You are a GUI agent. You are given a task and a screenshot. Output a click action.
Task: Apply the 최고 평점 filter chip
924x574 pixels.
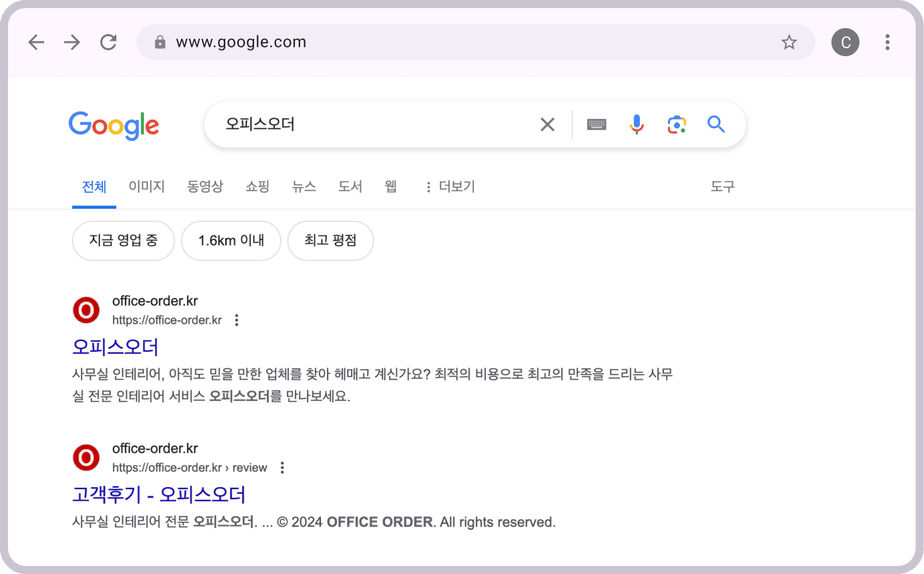330,241
